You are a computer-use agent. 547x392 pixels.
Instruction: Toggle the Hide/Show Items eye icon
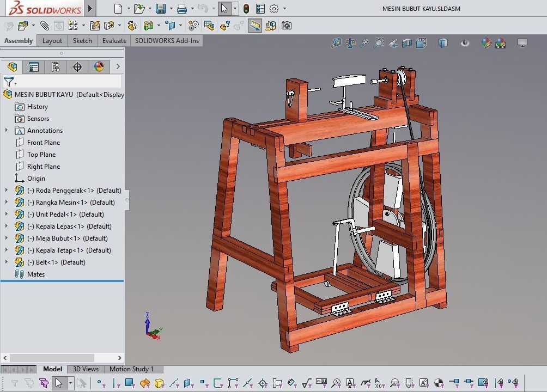click(x=465, y=43)
